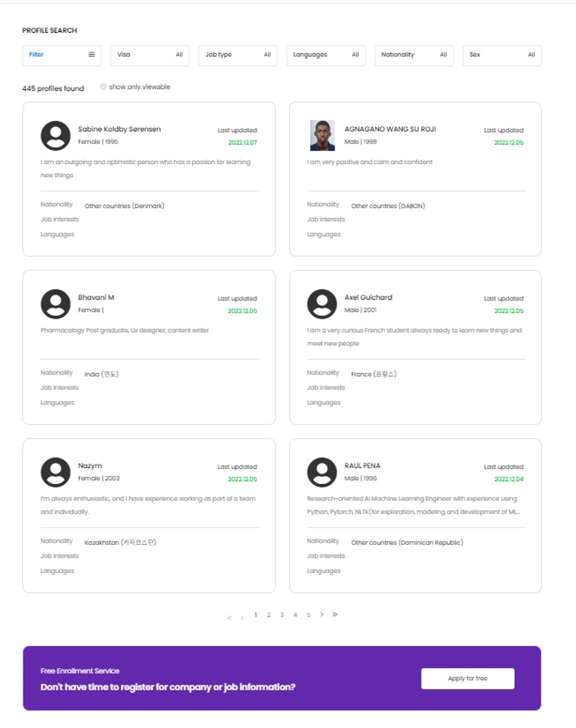This screenshot has height=728, width=576.
Task: Open AGNAGANO WANG SU ROJI's profile photo
Action: (323, 135)
